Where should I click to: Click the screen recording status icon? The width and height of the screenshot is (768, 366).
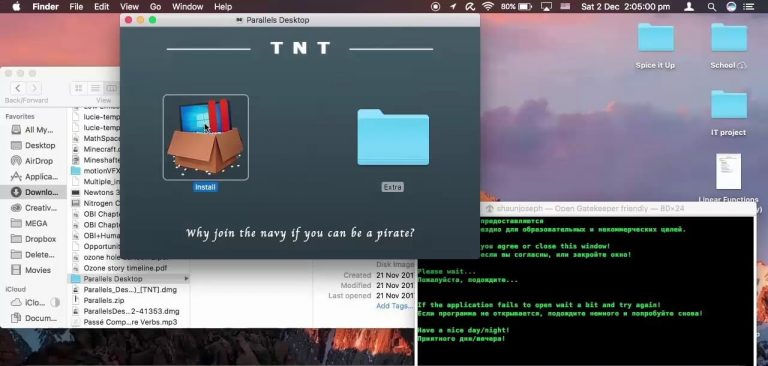435,7
